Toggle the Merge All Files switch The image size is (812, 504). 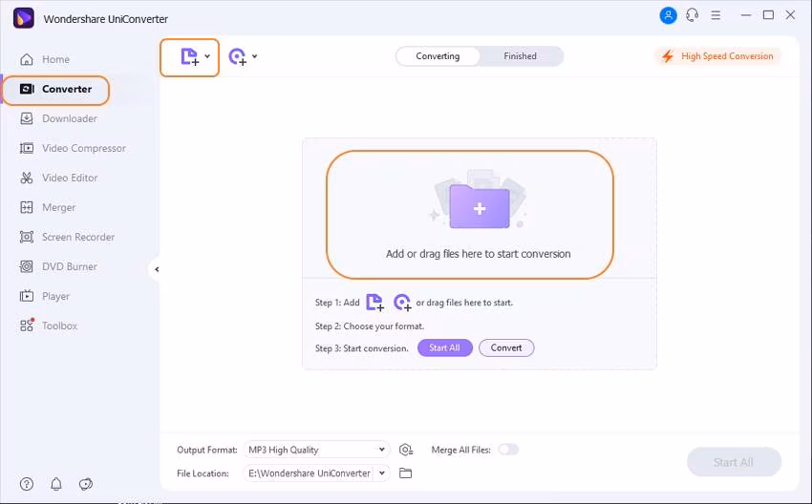(508, 450)
